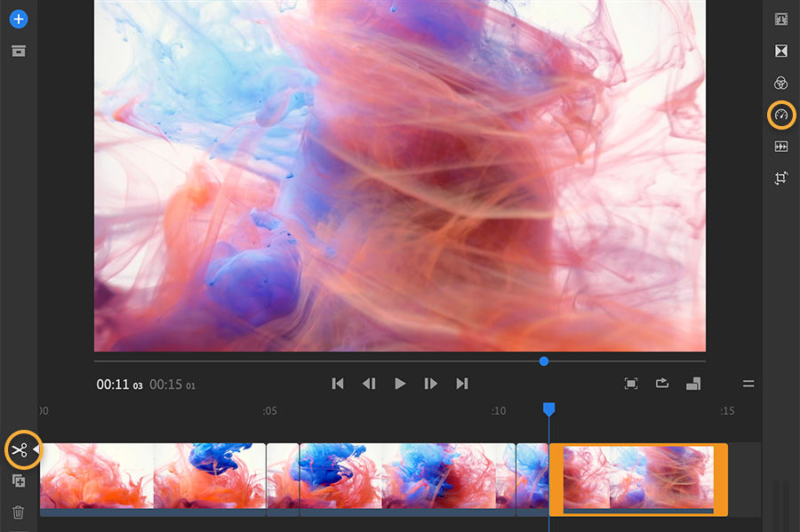Split the clip with the Scissors tool
The width and height of the screenshot is (800, 532).
coord(21,450)
